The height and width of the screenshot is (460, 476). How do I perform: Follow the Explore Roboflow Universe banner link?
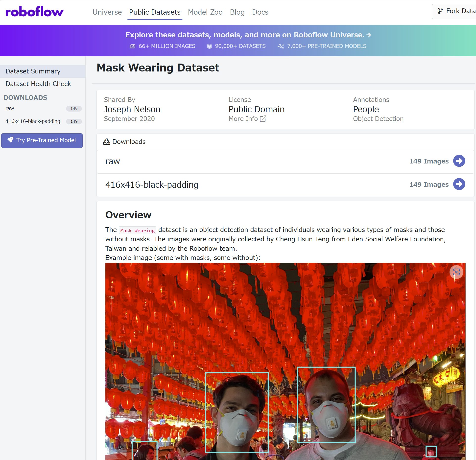pos(248,35)
